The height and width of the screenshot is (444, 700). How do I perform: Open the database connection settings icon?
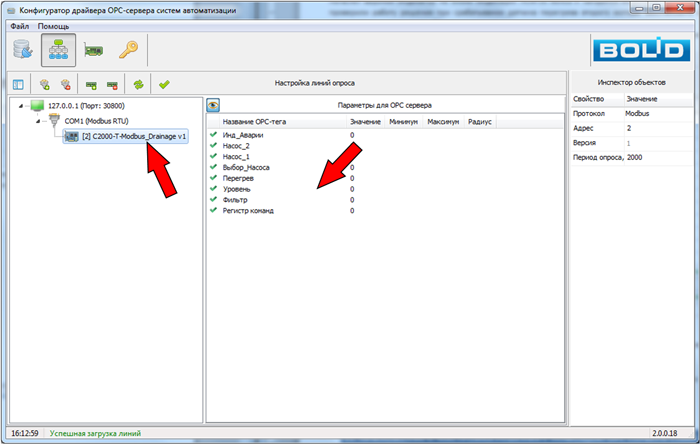[23, 51]
